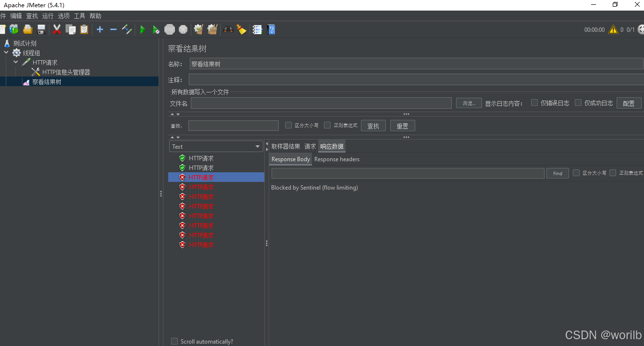Focus the 注释 comments input field

[x=416, y=79]
